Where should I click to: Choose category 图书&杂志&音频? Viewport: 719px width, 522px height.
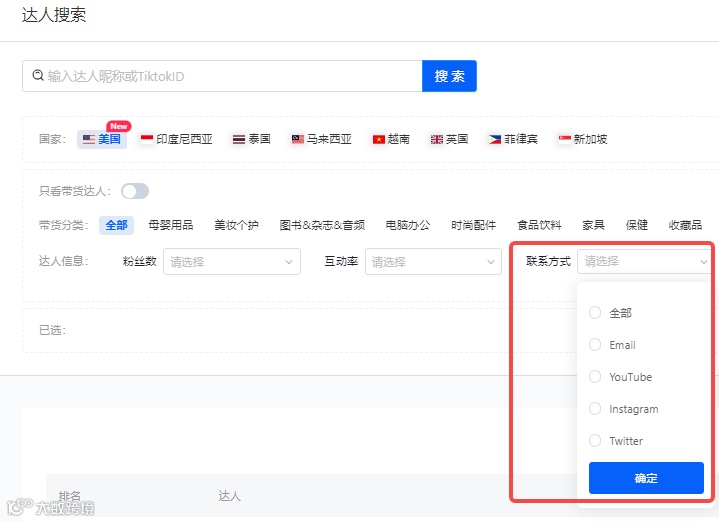(x=322, y=225)
